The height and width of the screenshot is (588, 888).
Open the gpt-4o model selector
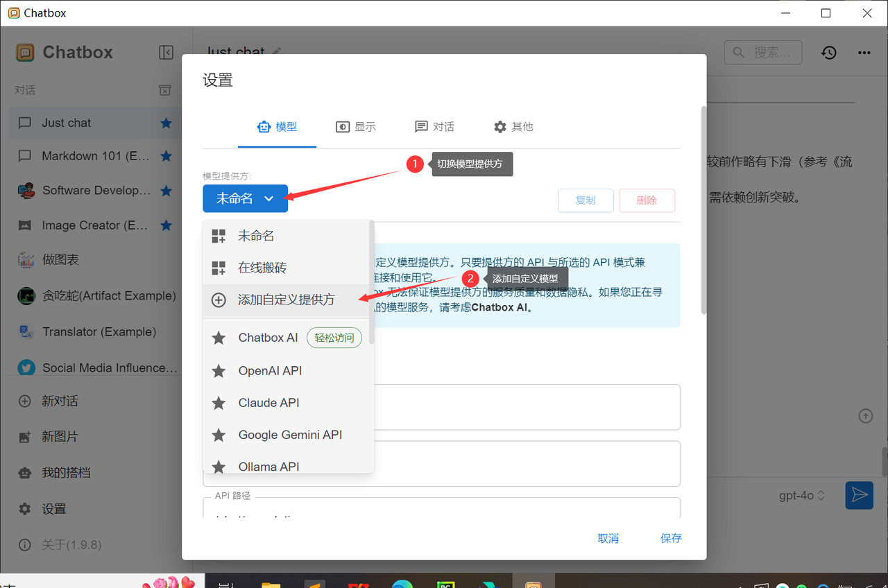click(802, 495)
